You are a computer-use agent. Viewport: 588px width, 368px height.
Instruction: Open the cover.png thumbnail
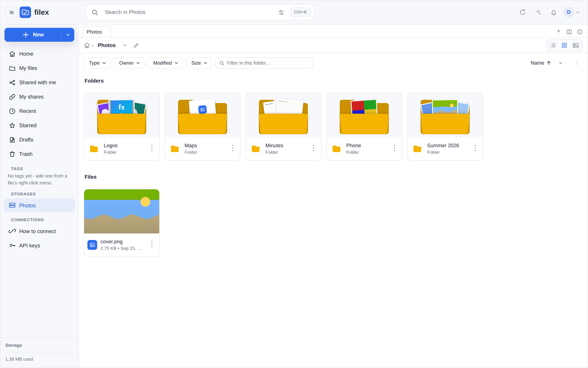122,211
